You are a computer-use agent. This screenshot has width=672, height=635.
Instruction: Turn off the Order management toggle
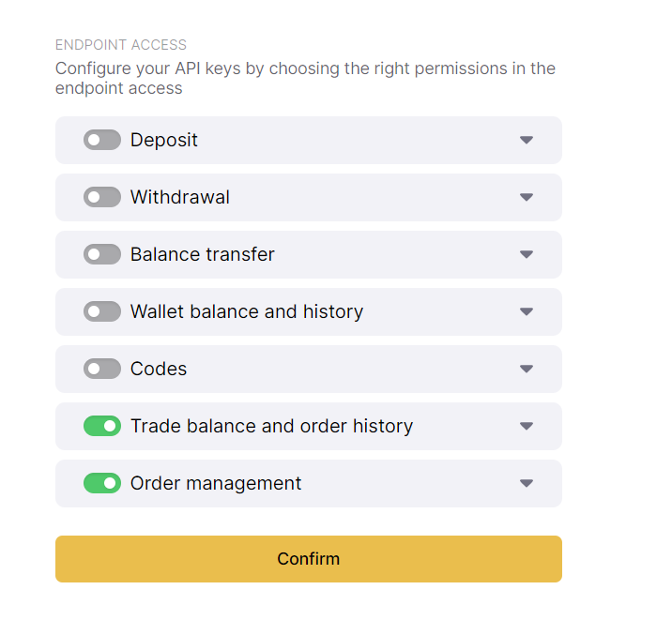click(x=102, y=483)
